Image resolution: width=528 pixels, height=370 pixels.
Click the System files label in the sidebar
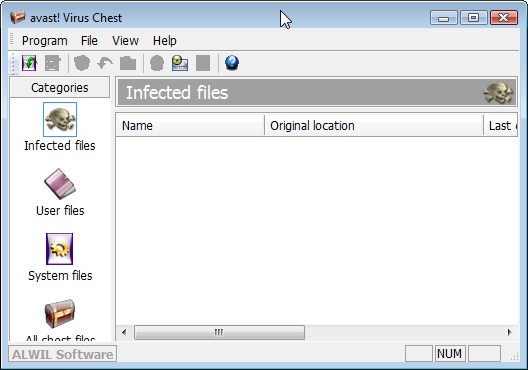point(60,275)
